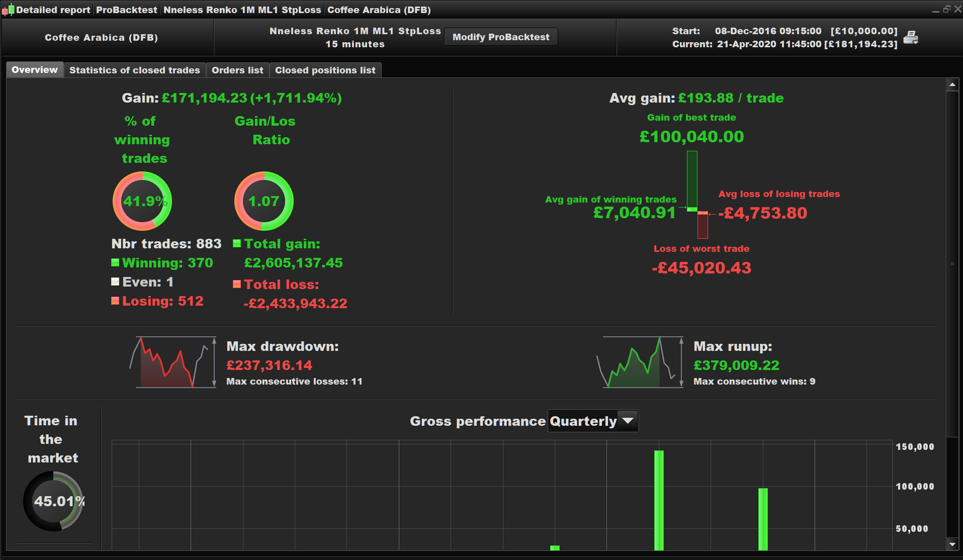Click the green Total gain legend square
Screen dimensions: 963x560
click(237, 243)
